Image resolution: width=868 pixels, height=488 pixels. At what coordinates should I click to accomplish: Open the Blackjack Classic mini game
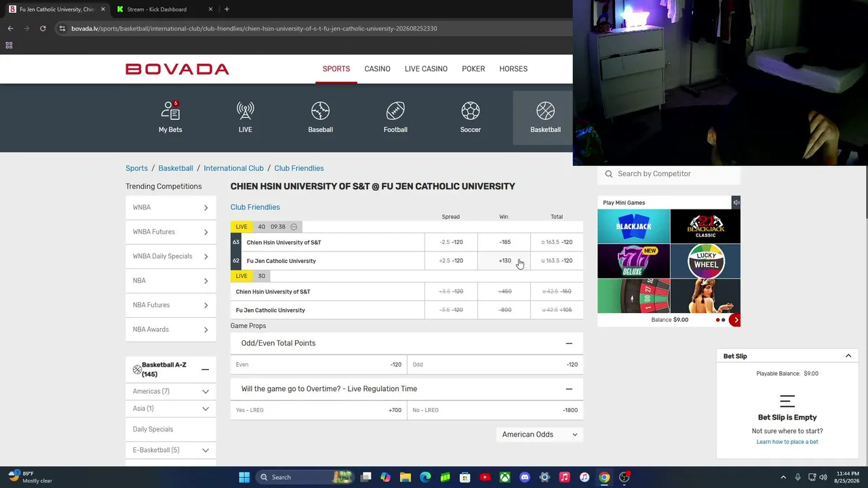(705, 226)
